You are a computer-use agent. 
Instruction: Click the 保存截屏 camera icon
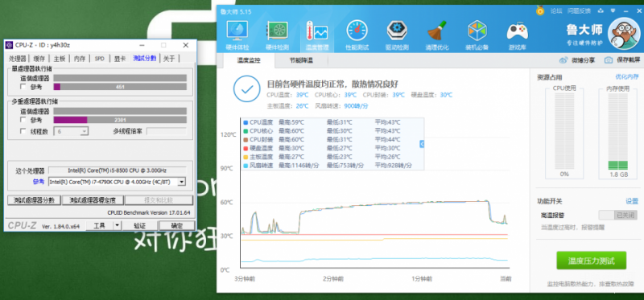pyautogui.click(x=609, y=60)
